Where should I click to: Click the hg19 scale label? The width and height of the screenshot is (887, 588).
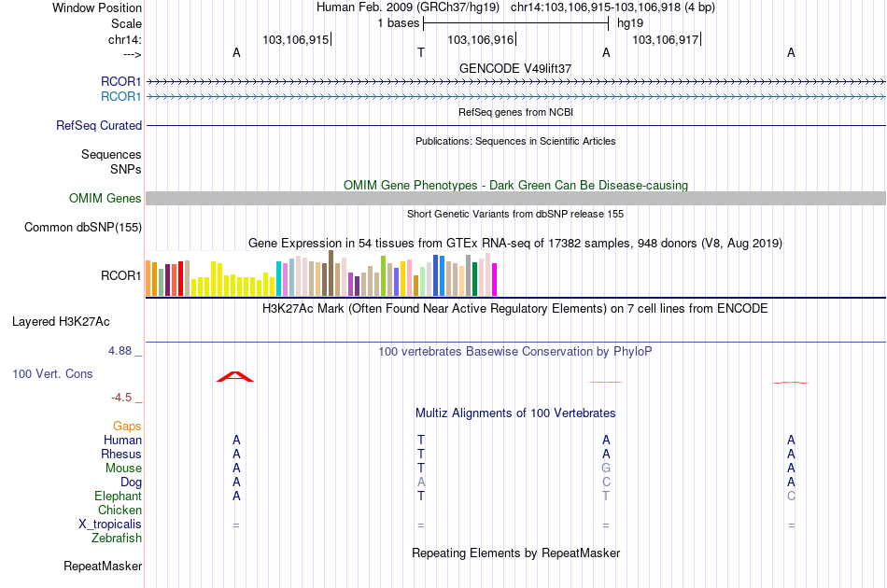click(630, 23)
